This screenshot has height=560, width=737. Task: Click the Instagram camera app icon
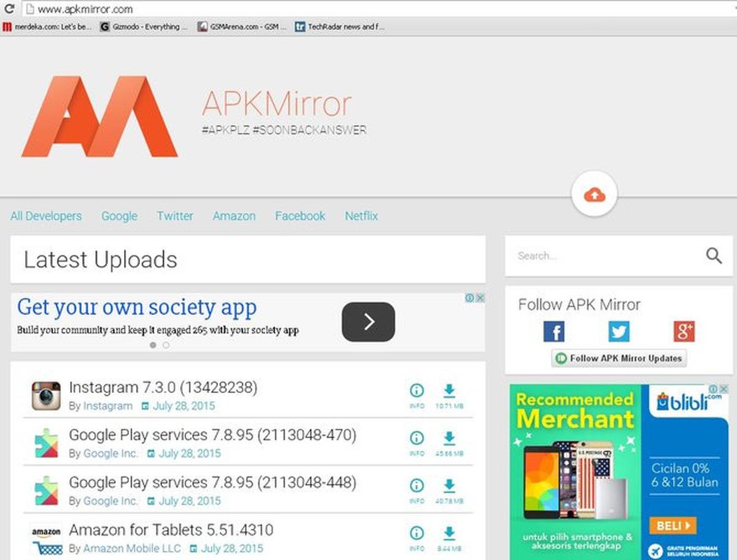46,396
